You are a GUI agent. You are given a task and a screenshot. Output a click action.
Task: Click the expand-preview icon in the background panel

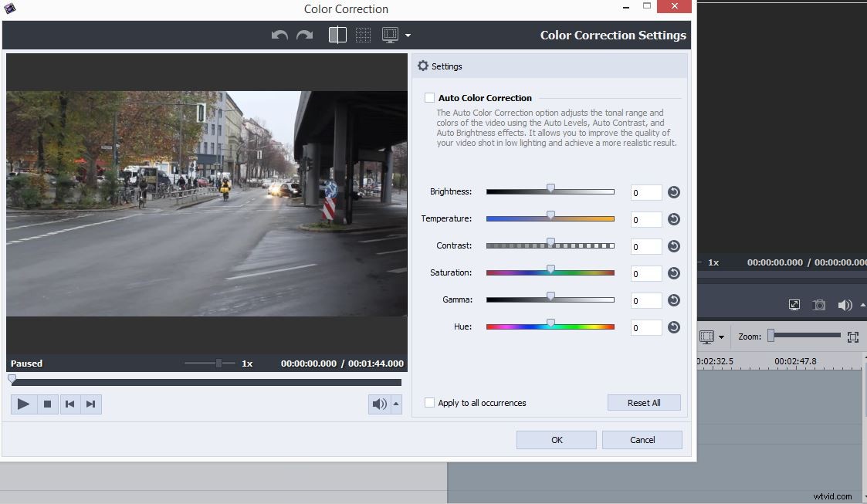click(794, 305)
